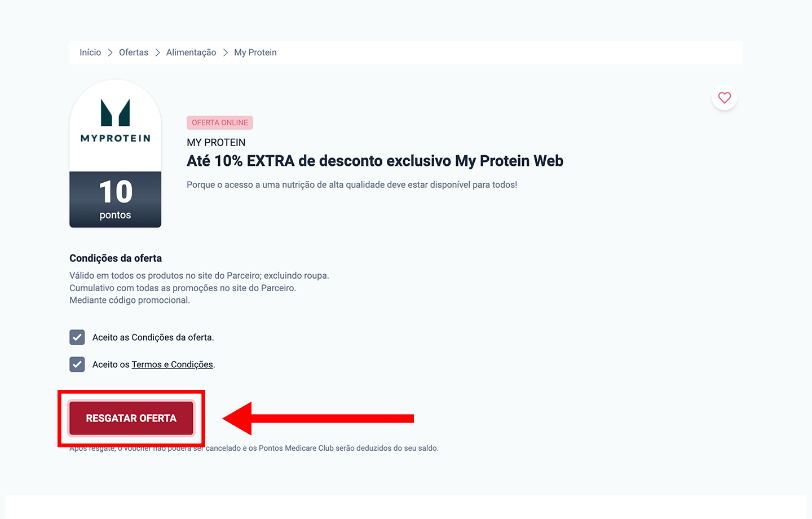Click the MY PROTEIN brand name text

click(216, 143)
